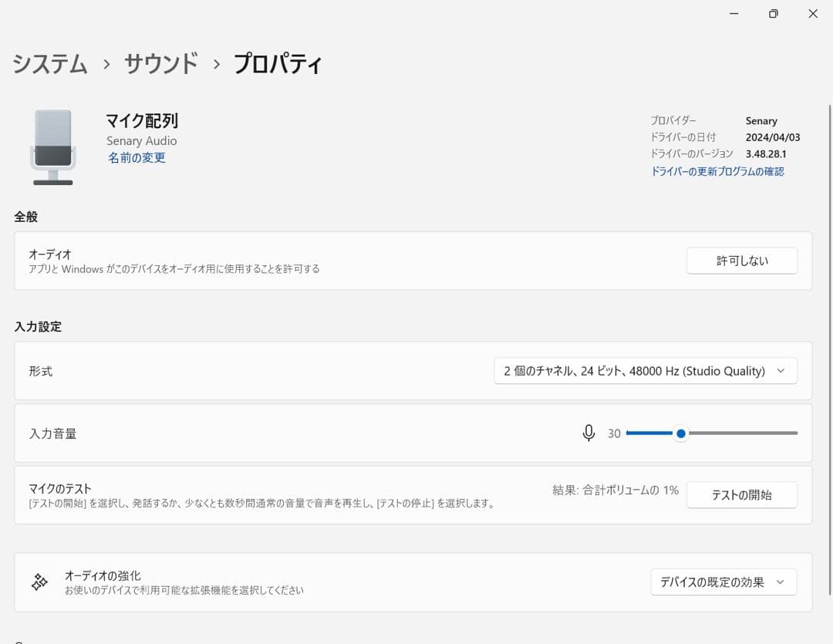Click the Senary Audio provider label
The height and width of the screenshot is (644, 833).
point(141,140)
